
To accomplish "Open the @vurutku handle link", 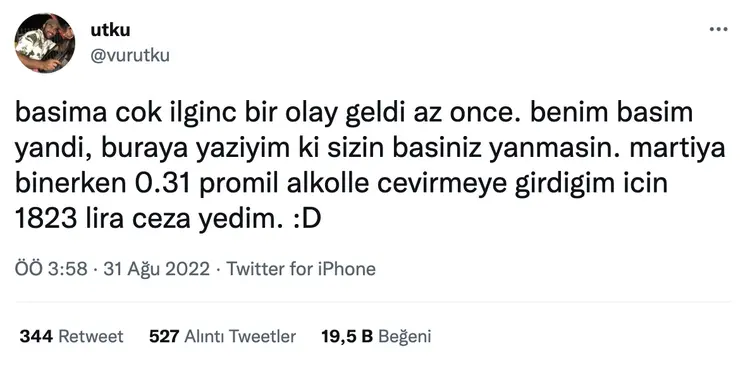I will pyautogui.click(x=130, y=56).
